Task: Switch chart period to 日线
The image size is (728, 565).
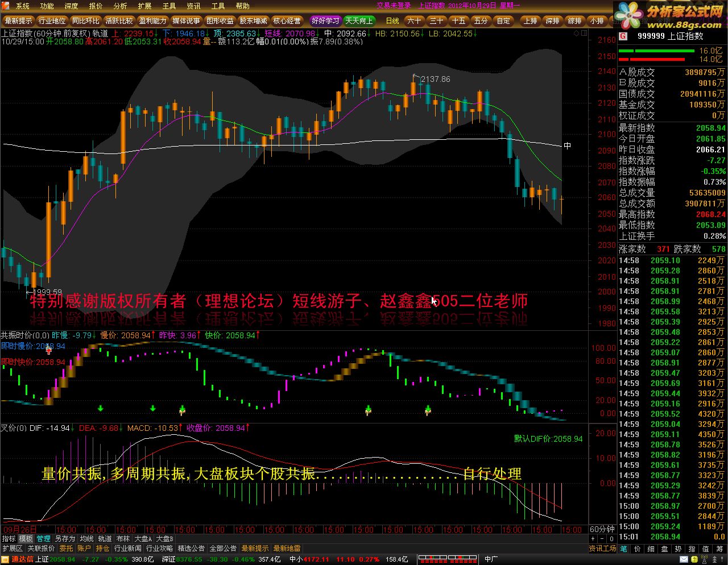Action: tap(392, 21)
